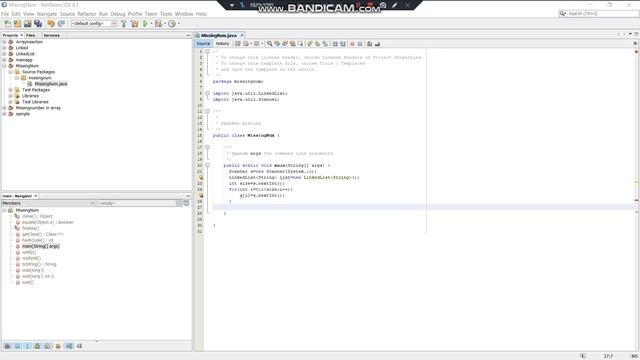The image size is (640, 360).
Task: Click the Open Project toolbar icon
Action: (x=27, y=24)
